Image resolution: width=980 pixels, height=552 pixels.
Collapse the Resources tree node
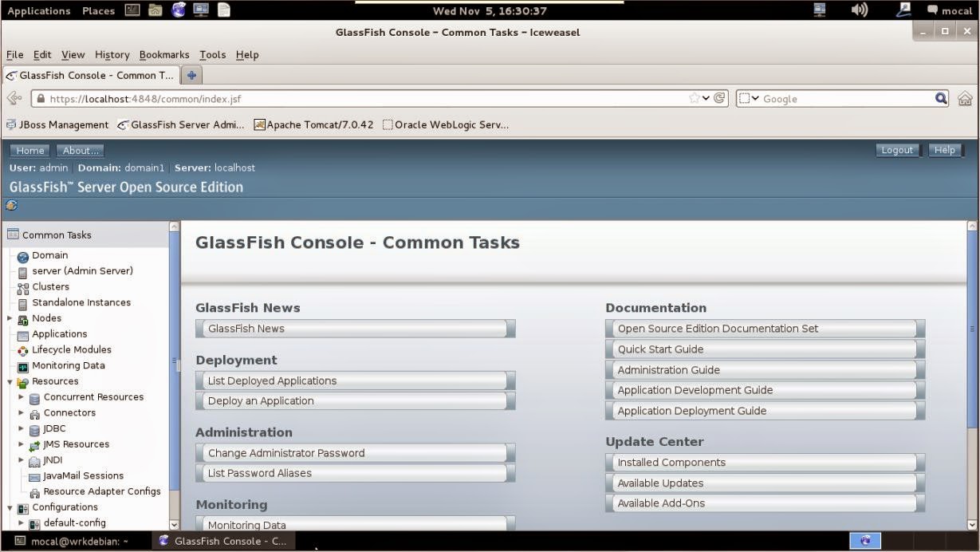(10, 382)
